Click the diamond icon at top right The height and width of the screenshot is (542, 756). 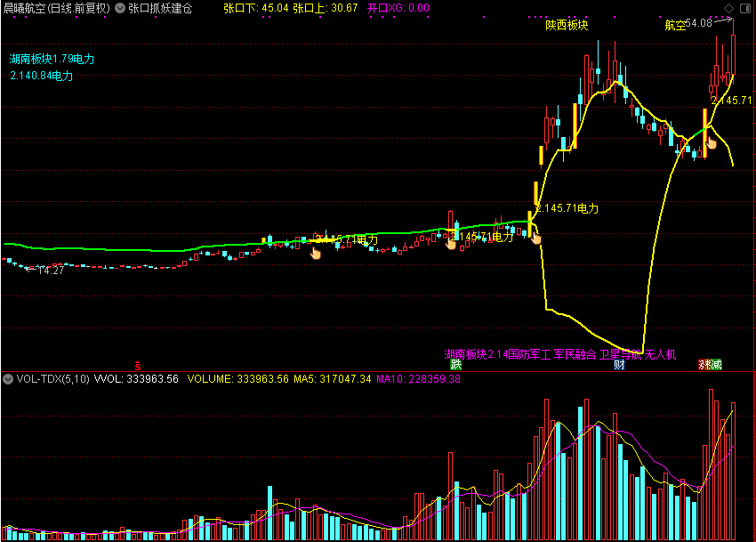728,8
